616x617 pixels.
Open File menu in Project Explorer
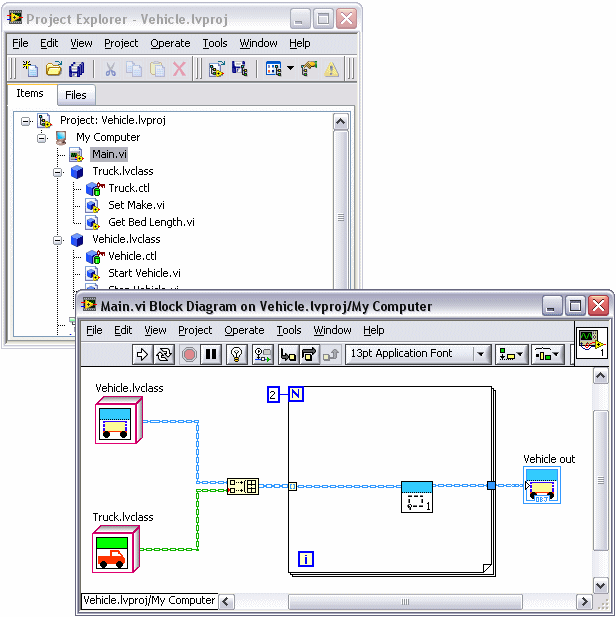tap(20, 43)
